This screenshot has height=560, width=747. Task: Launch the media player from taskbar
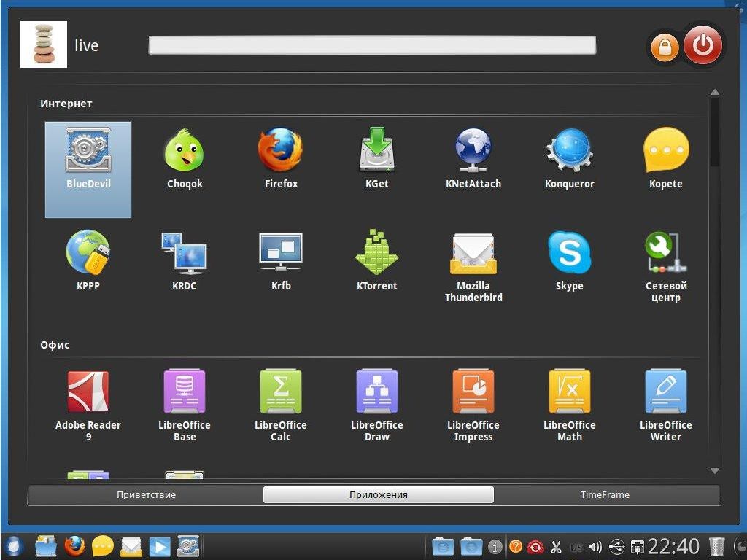coord(160,547)
